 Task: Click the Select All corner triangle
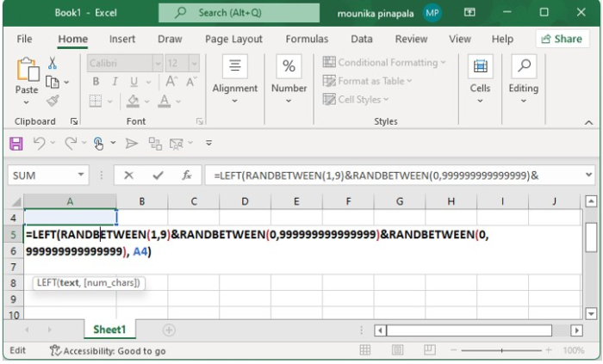click(16, 201)
